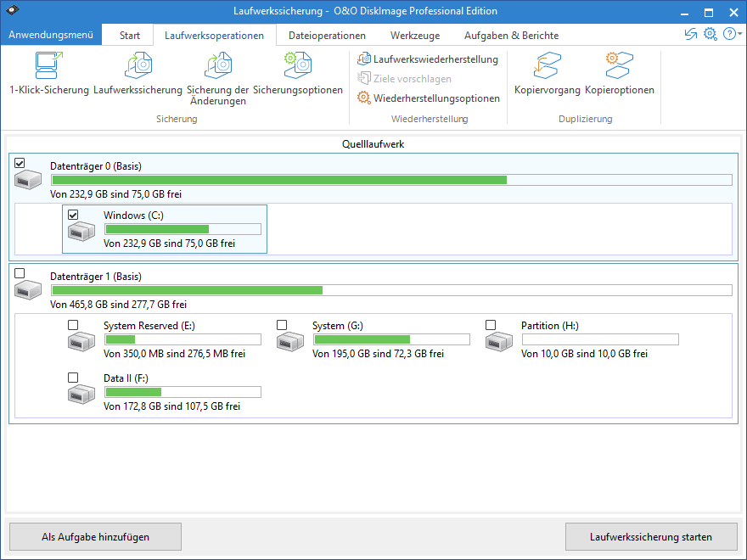
Task: Click 'Von 195,0 GB sind 72,3 GB frei' text
Action: click(378, 353)
